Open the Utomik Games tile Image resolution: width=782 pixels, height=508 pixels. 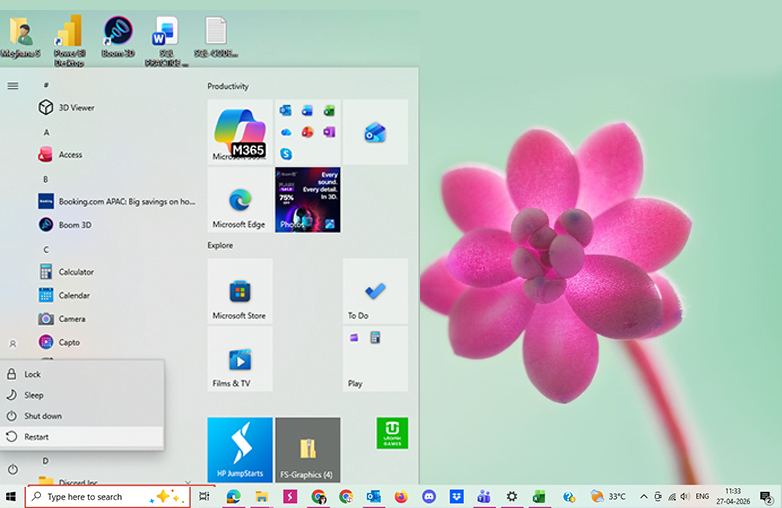(x=392, y=433)
